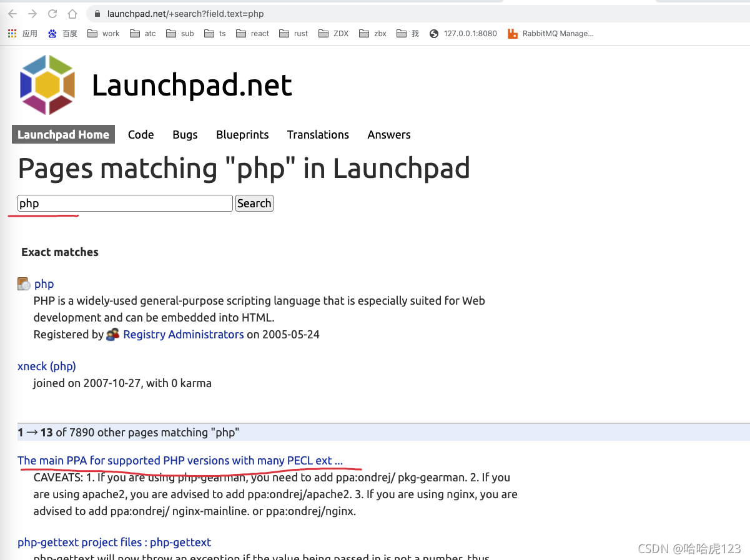Open the ts bookmarks folder
The height and width of the screenshot is (560, 750).
[215, 34]
